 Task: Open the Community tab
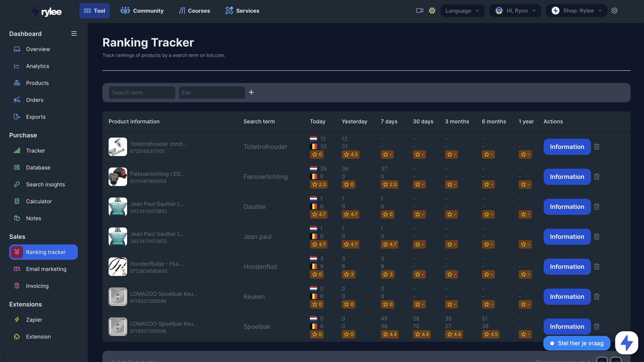[142, 11]
